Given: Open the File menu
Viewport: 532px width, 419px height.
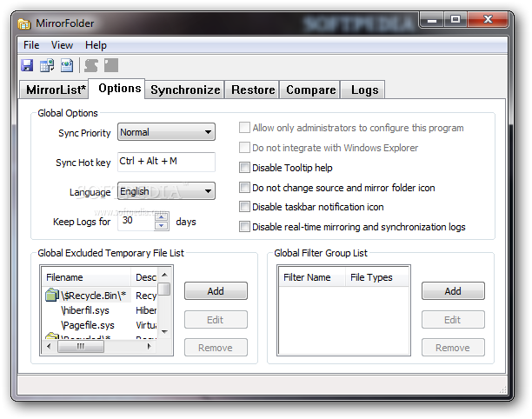Looking at the screenshot, I should point(31,45).
